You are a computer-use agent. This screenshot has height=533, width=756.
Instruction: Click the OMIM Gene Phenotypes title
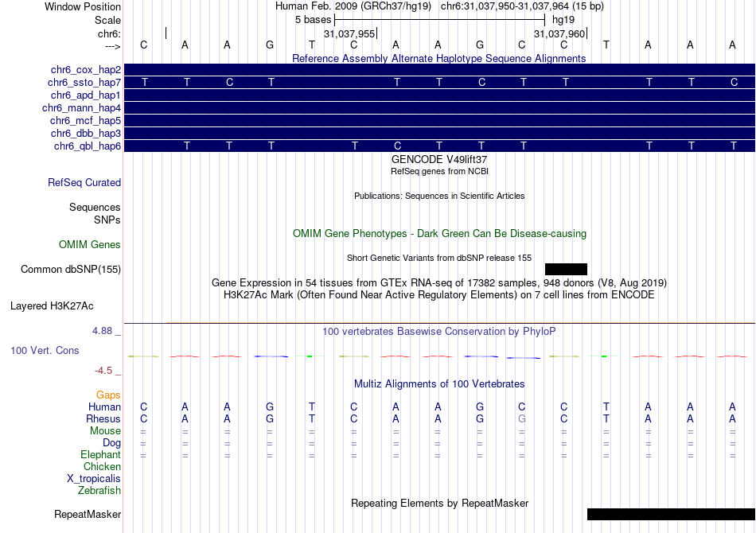point(439,233)
